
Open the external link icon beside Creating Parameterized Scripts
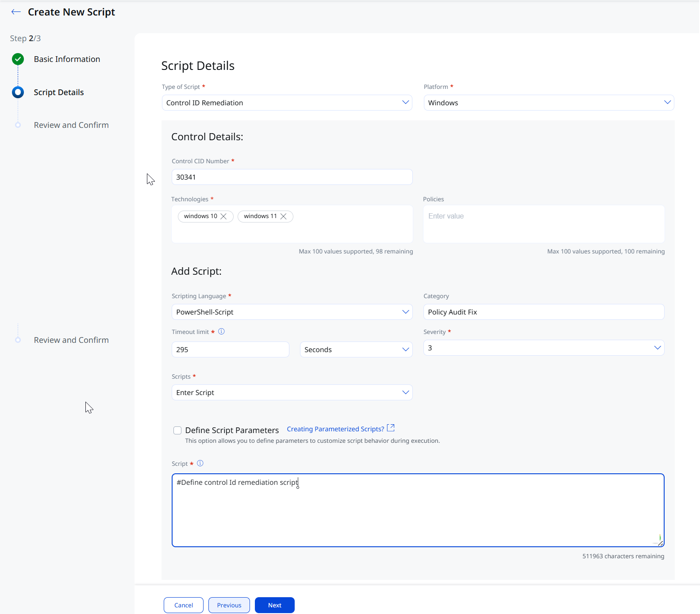[391, 428]
